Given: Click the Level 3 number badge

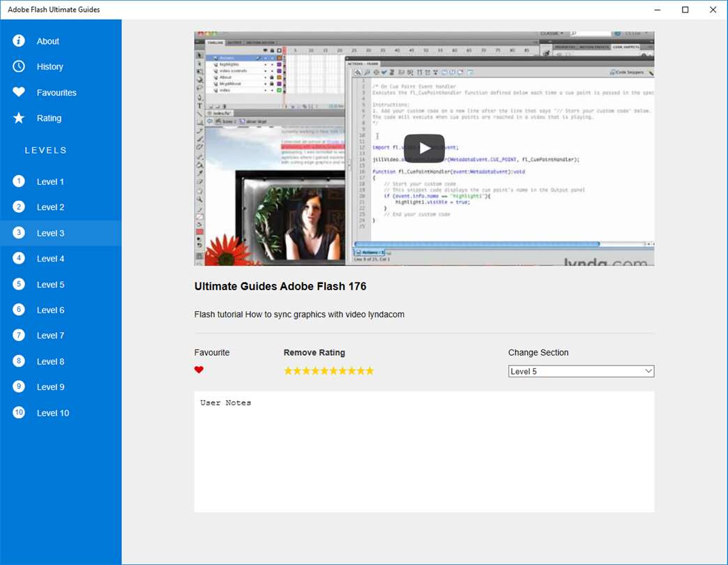Looking at the screenshot, I should point(19,232).
